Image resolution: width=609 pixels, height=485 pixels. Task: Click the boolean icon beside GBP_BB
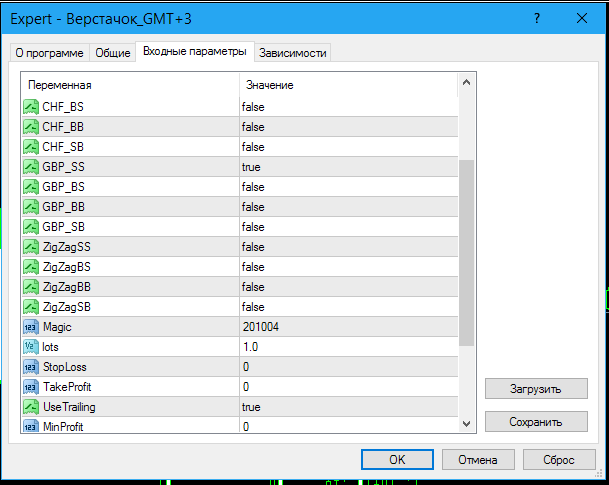point(31,207)
